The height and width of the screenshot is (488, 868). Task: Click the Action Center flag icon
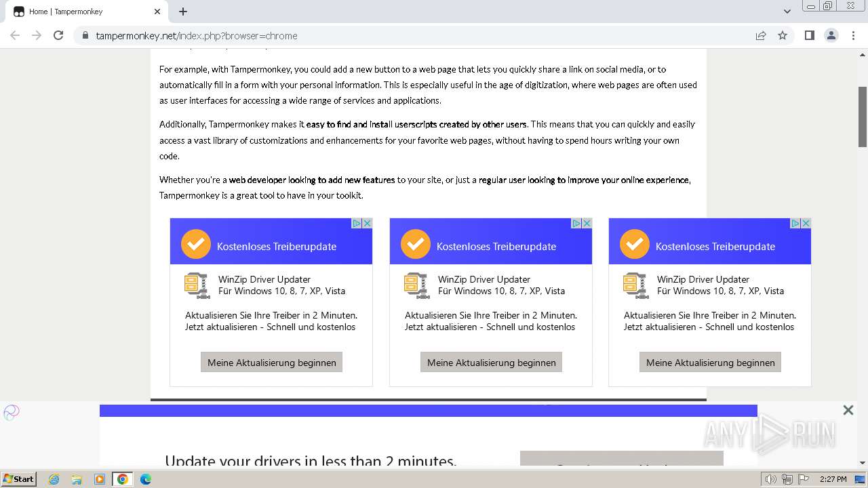pyautogui.click(x=805, y=479)
